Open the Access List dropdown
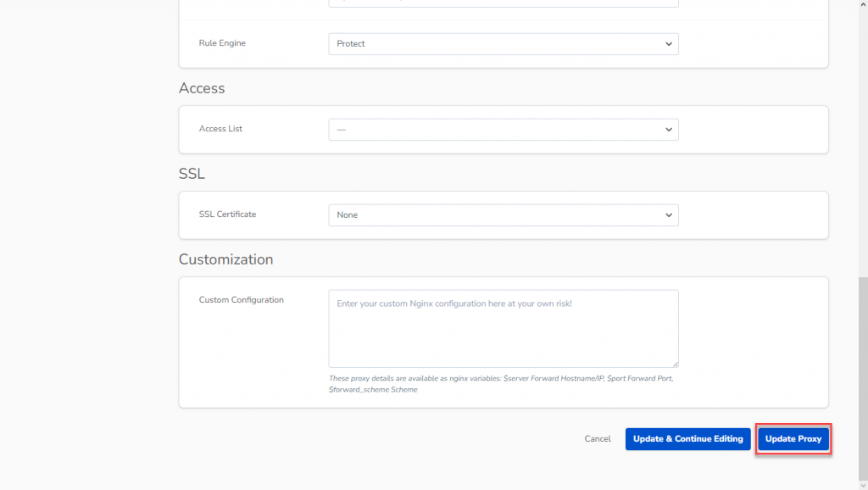 click(x=503, y=129)
